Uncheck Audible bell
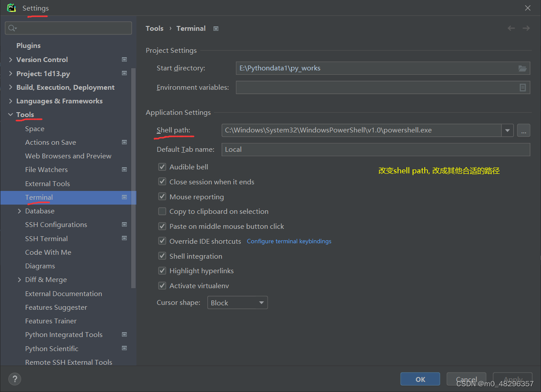This screenshot has width=541, height=392. (x=162, y=167)
